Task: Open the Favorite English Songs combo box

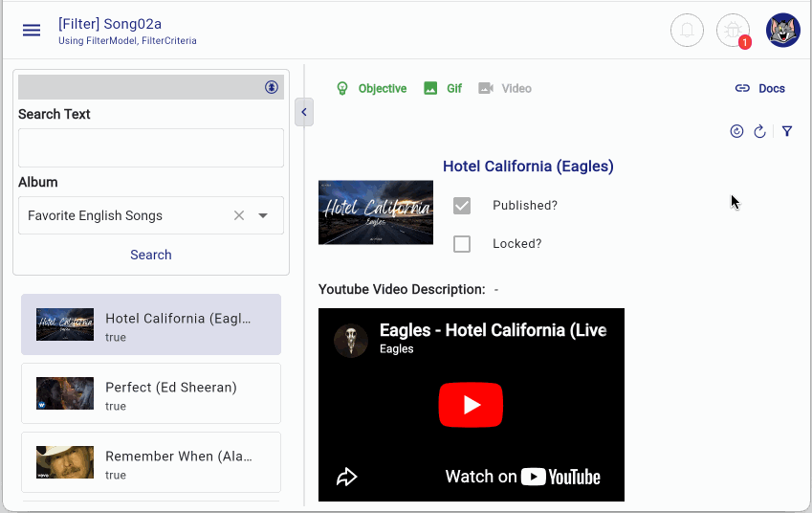Action: click(151, 215)
